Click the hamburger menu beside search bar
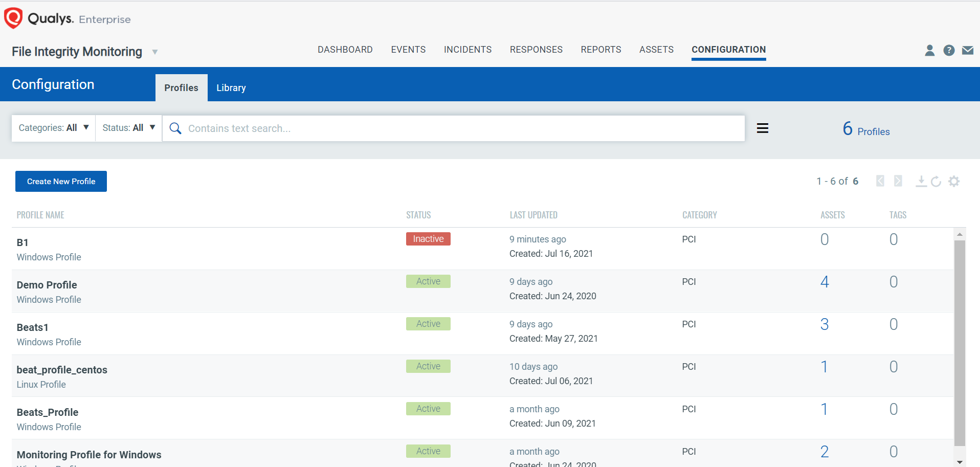 click(x=762, y=128)
